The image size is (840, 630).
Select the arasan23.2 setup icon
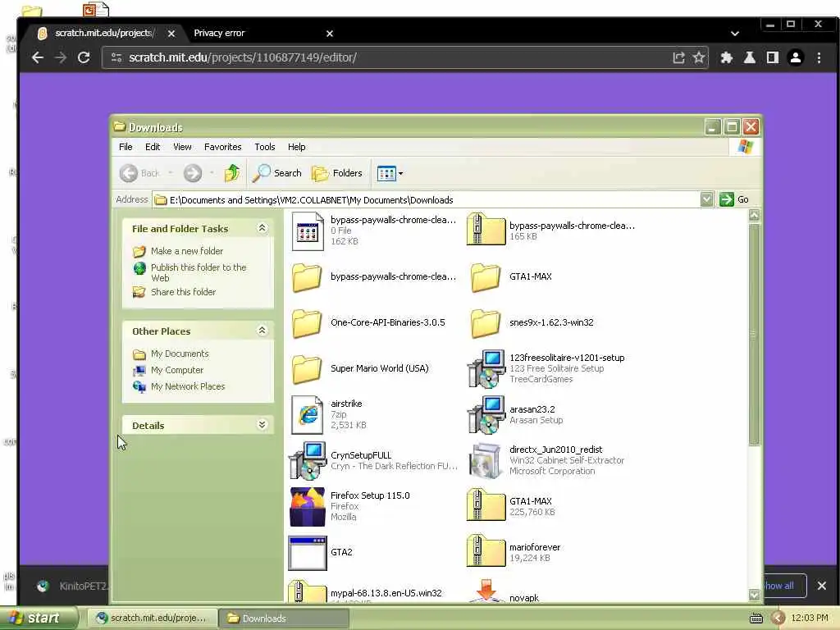(486, 414)
